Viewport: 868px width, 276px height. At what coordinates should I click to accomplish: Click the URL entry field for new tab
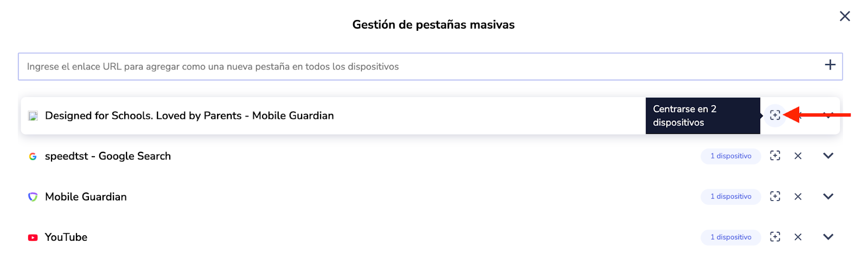click(418, 67)
